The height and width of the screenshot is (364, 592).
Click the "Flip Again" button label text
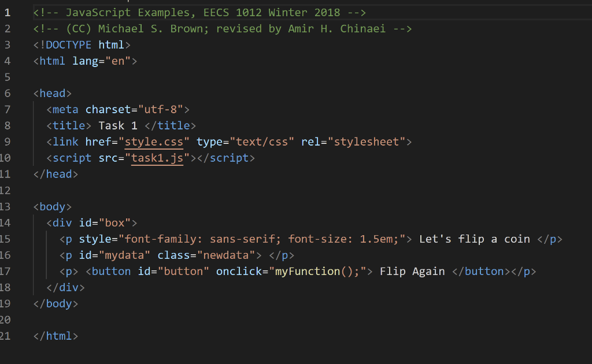[412, 272]
